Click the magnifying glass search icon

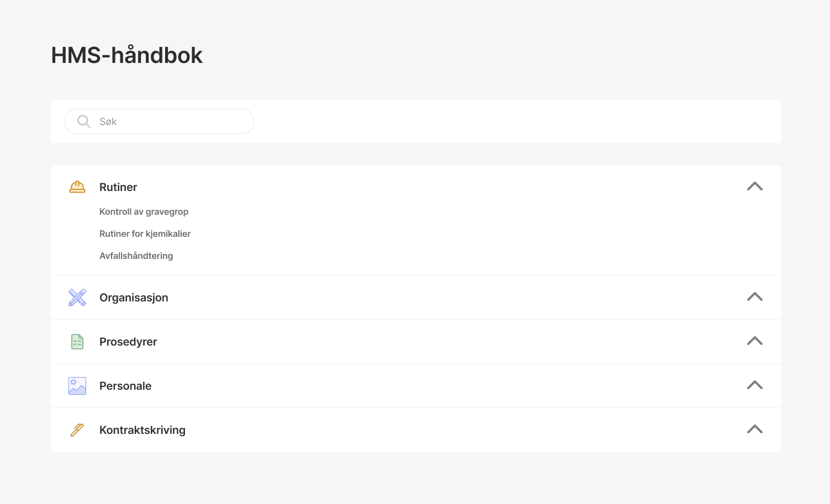tap(84, 121)
